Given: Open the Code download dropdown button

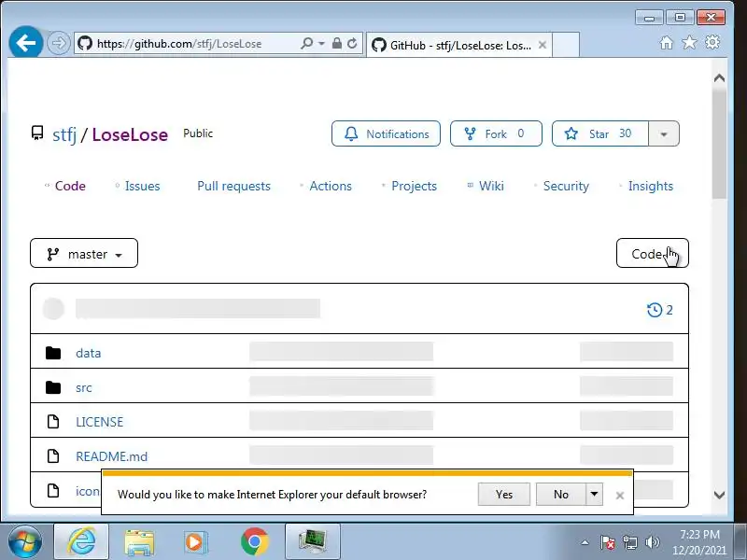Looking at the screenshot, I should pos(652,253).
